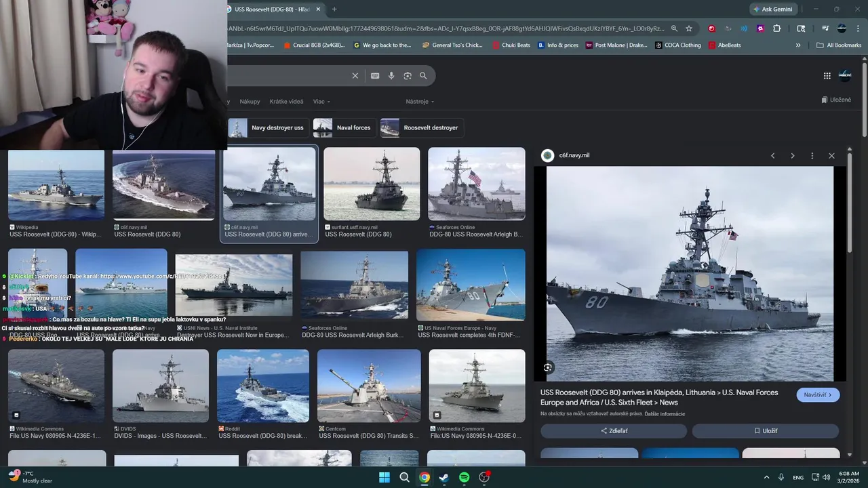
Task: Switch to Nákupy tab
Action: 250,102
